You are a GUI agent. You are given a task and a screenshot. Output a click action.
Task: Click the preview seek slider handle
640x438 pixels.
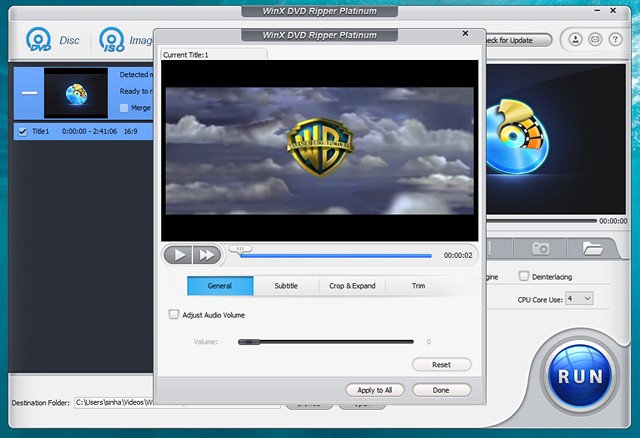[240, 249]
